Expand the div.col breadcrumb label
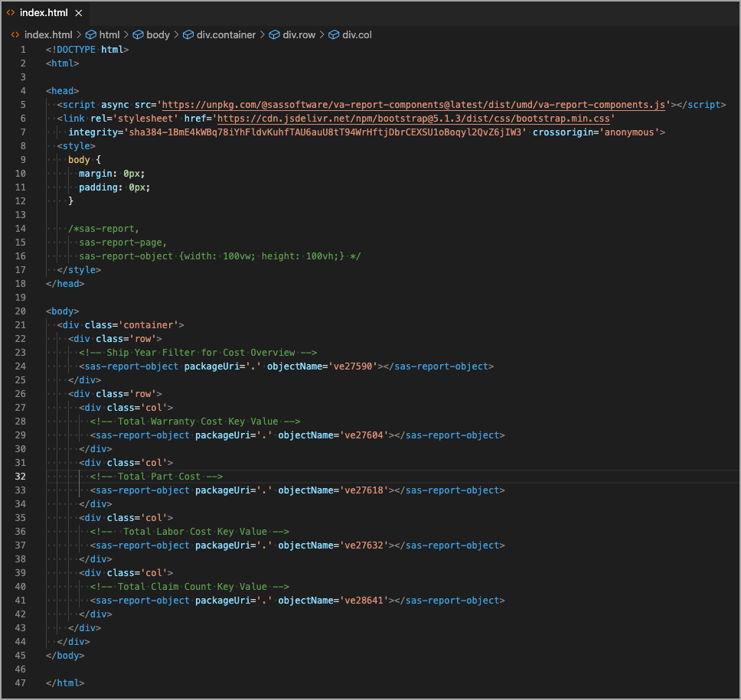 pos(357,34)
